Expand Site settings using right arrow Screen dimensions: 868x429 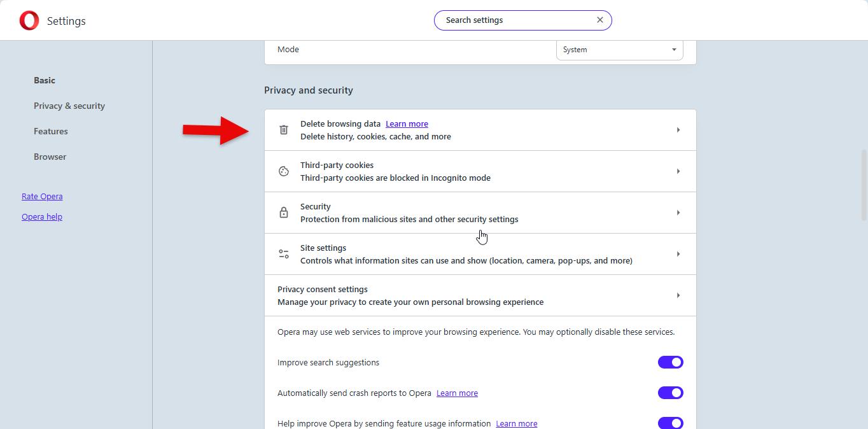[x=678, y=254]
